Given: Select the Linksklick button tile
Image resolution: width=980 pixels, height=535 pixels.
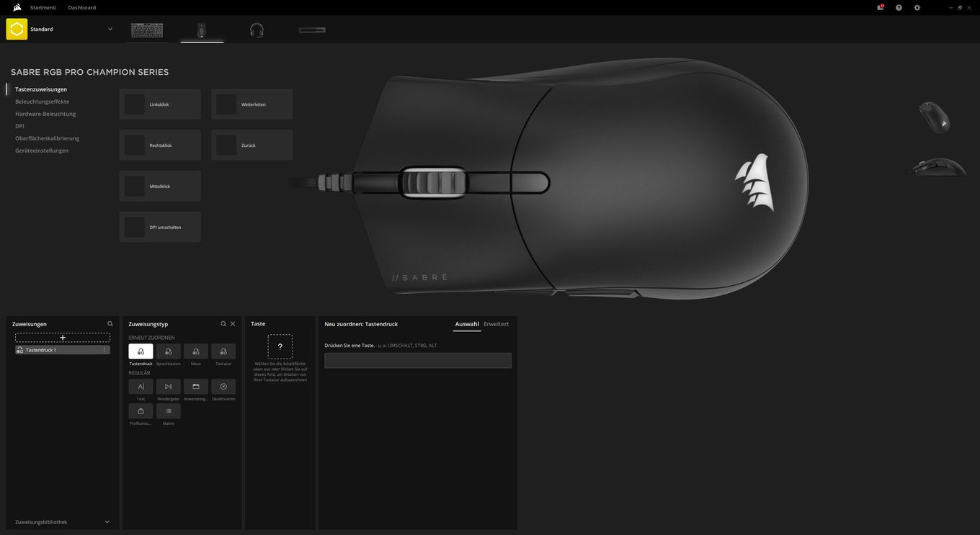Looking at the screenshot, I should (x=160, y=104).
